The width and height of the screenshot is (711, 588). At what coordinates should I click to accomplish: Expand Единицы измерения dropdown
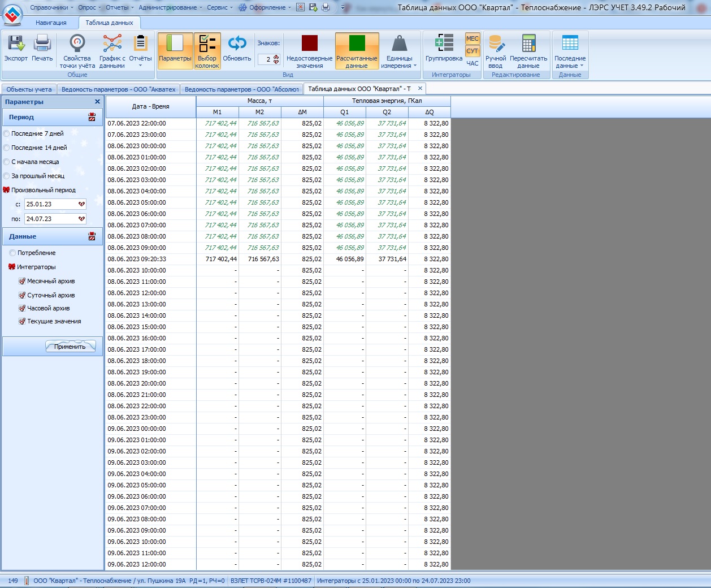tap(399, 50)
